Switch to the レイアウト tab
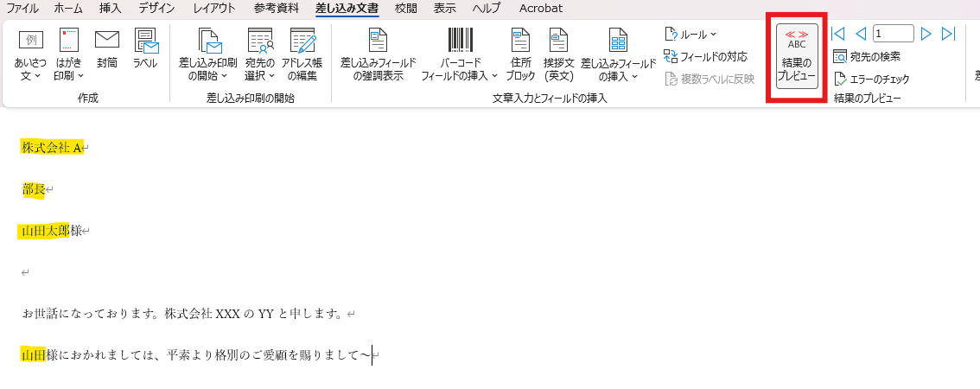This screenshot has width=980, height=389. pyautogui.click(x=214, y=9)
